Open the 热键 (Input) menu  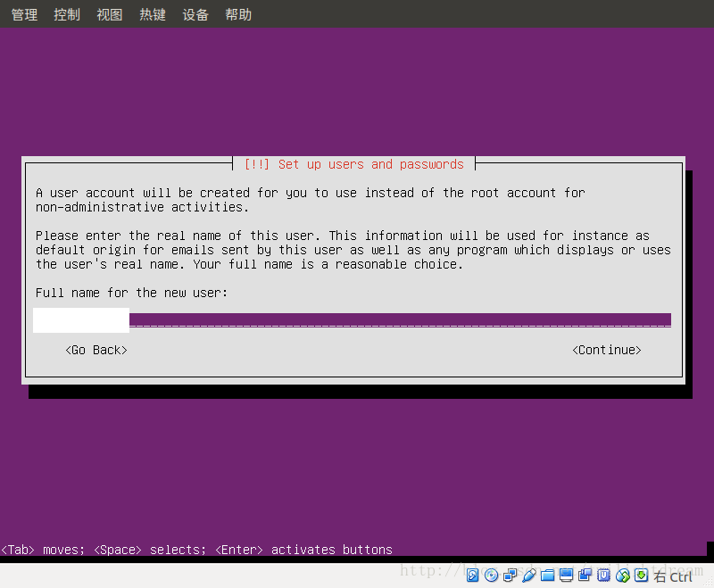point(152,13)
